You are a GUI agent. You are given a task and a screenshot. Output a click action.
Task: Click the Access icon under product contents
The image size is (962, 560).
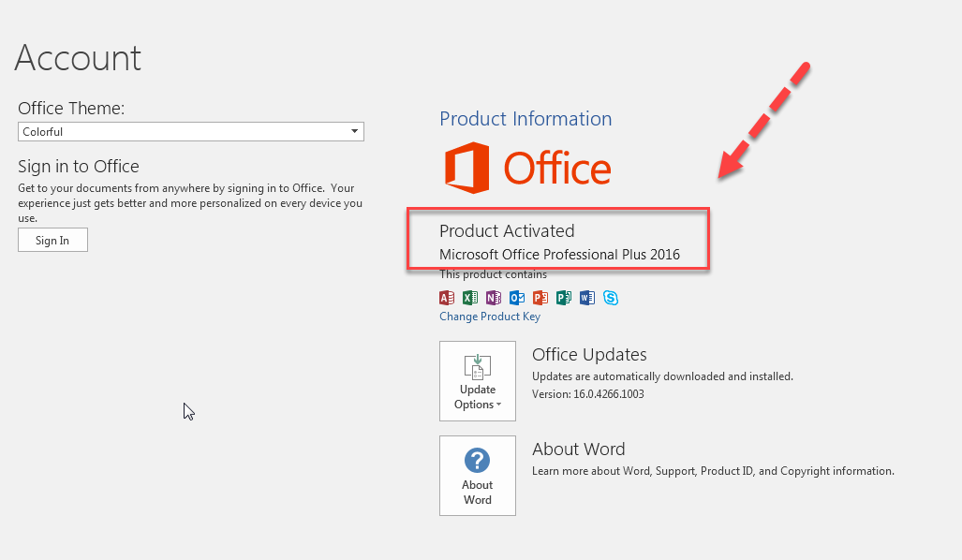tap(447, 298)
